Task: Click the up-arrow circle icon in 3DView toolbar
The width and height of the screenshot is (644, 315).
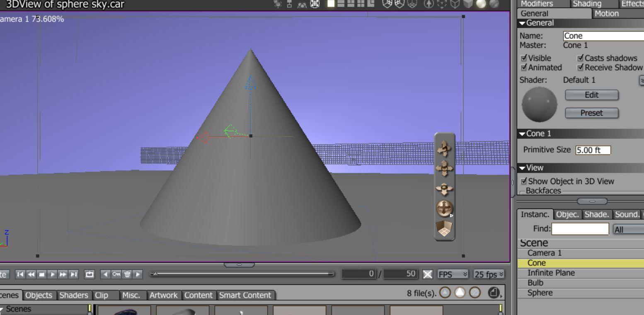Action: pyautogui.click(x=429, y=4)
